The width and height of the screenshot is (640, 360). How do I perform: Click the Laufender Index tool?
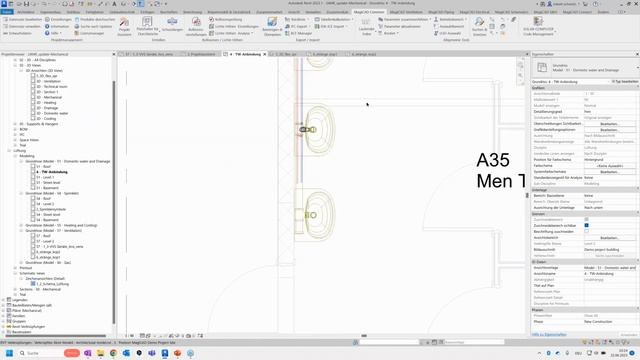pyautogui.click(x=366, y=27)
